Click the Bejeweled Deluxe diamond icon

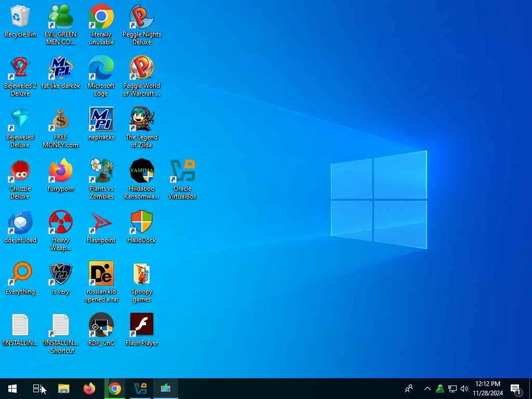click(20, 128)
